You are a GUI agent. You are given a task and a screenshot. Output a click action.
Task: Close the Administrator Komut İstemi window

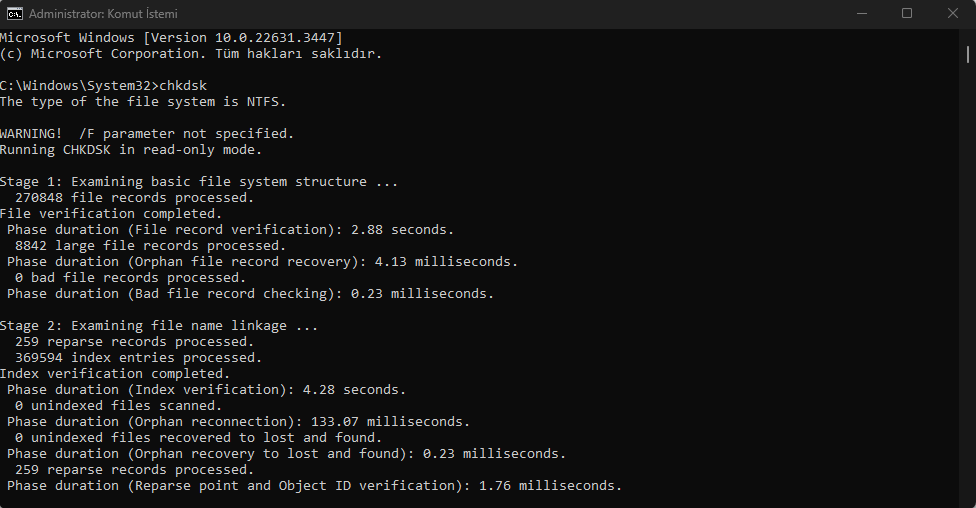[953, 13]
